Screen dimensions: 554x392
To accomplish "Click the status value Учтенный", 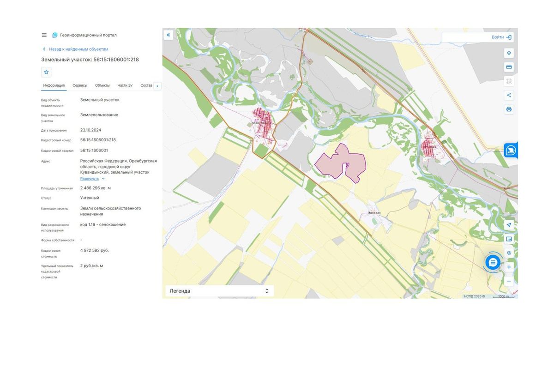I will coord(90,198).
